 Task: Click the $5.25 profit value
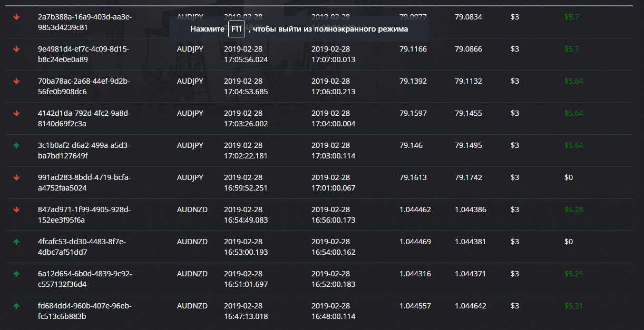coord(574,274)
